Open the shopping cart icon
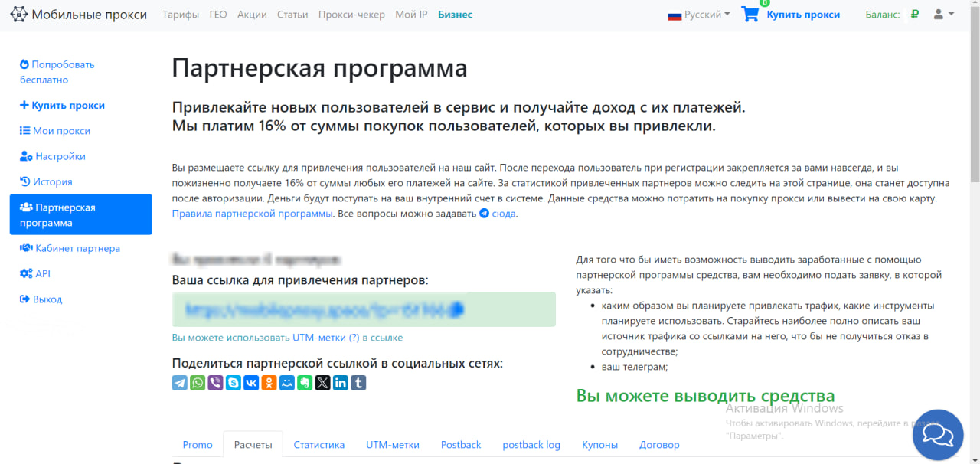Image resolution: width=980 pixels, height=464 pixels. click(750, 15)
